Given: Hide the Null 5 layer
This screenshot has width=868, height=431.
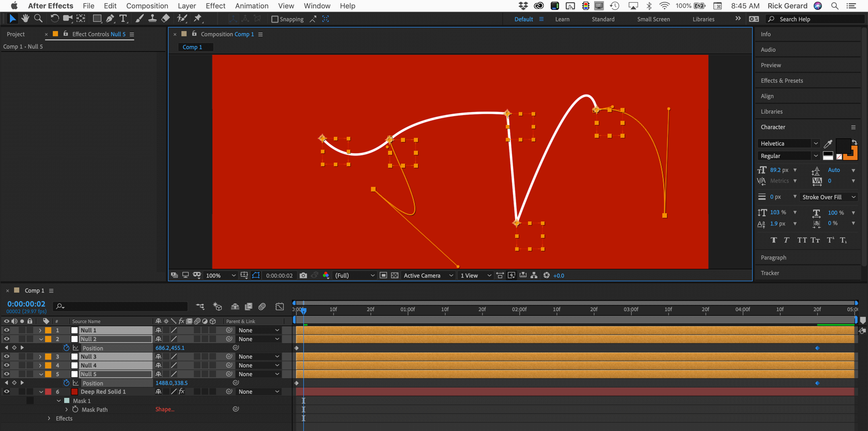Looking at the screenshot, I should coord(7,374).
